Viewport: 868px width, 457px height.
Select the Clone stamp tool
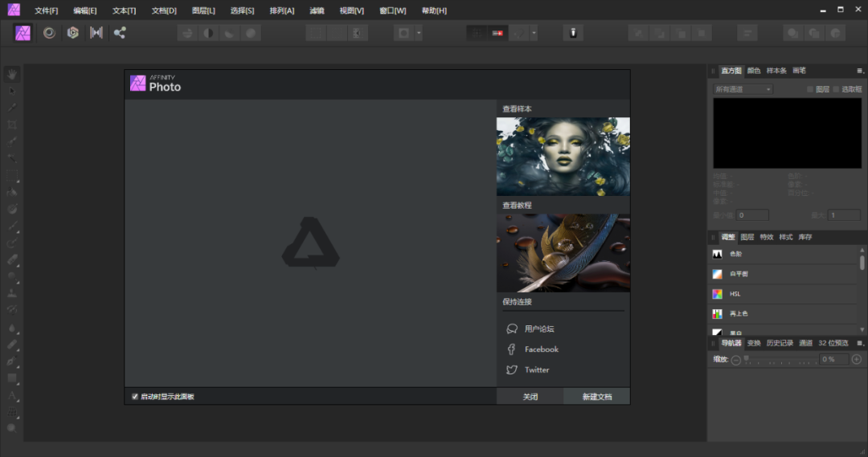tap(11, 293)
